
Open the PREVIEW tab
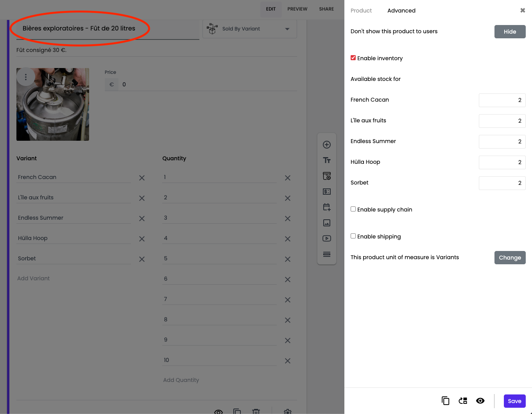point(297,9)
